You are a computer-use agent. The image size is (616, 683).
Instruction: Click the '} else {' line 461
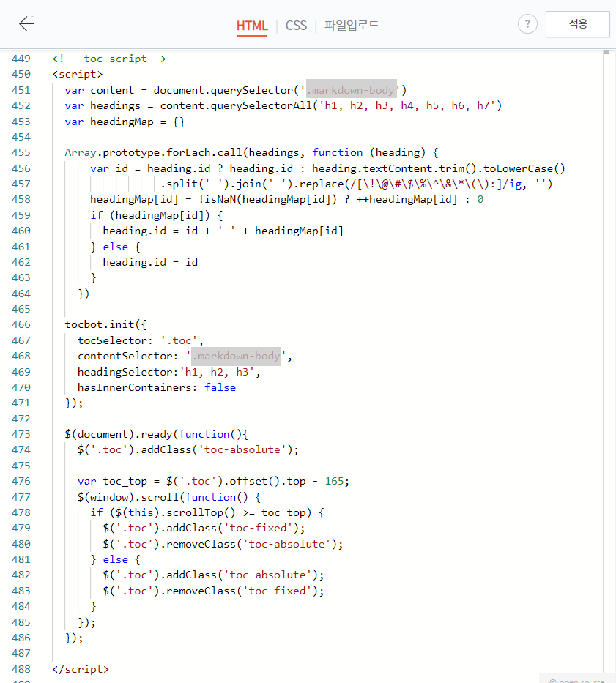click(115, 247)
